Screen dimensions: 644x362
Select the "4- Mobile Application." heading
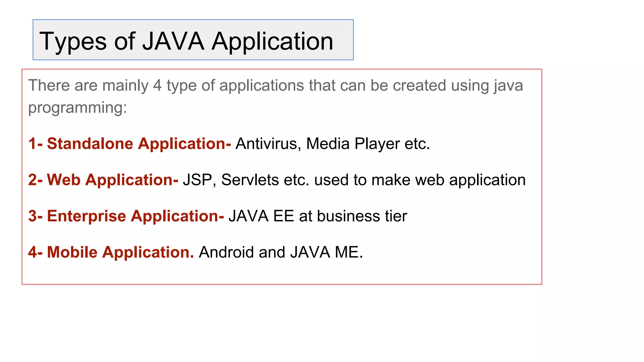tap(111, 252)
